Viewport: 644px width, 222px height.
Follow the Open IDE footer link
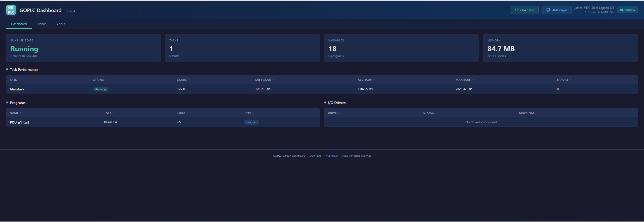pos(315,156)
